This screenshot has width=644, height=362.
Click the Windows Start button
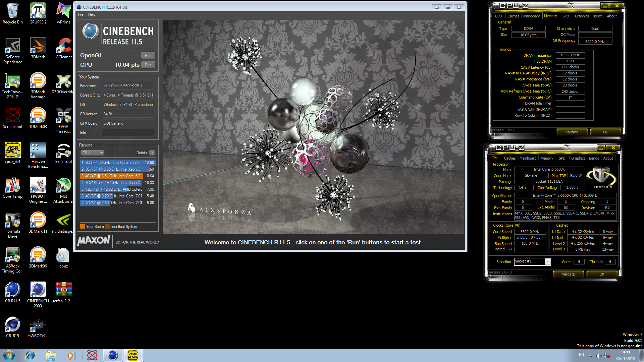click(9, 355)
